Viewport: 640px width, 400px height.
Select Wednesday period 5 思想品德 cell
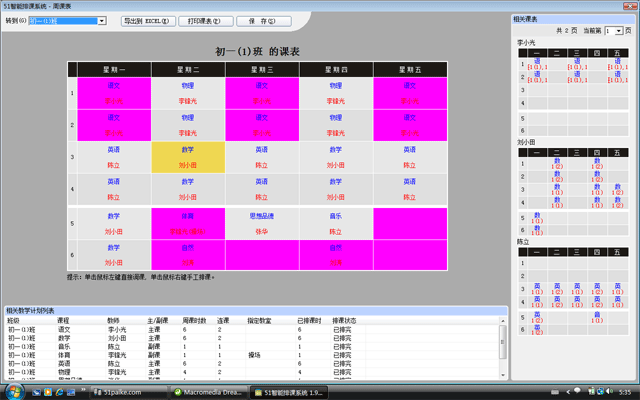[262, 223]
